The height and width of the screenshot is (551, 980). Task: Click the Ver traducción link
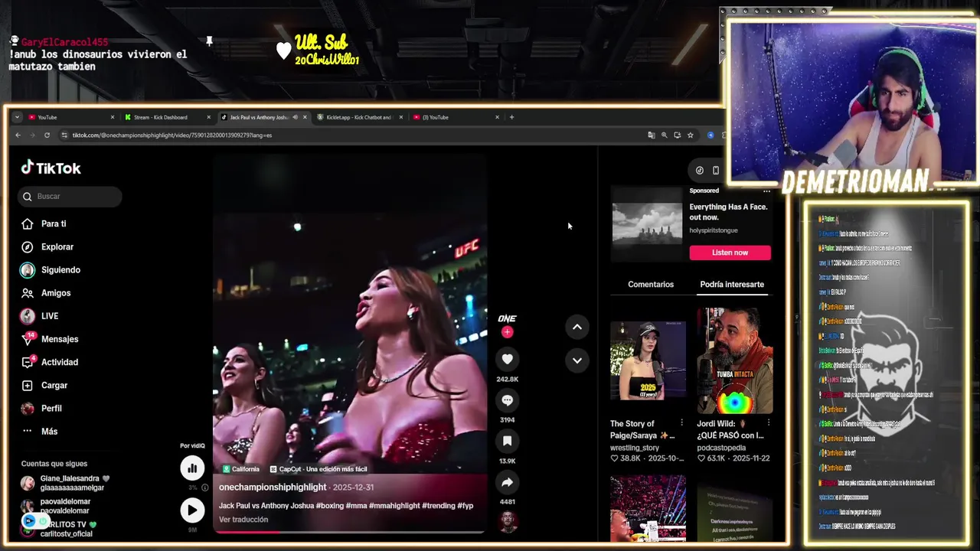click(243, 520)
